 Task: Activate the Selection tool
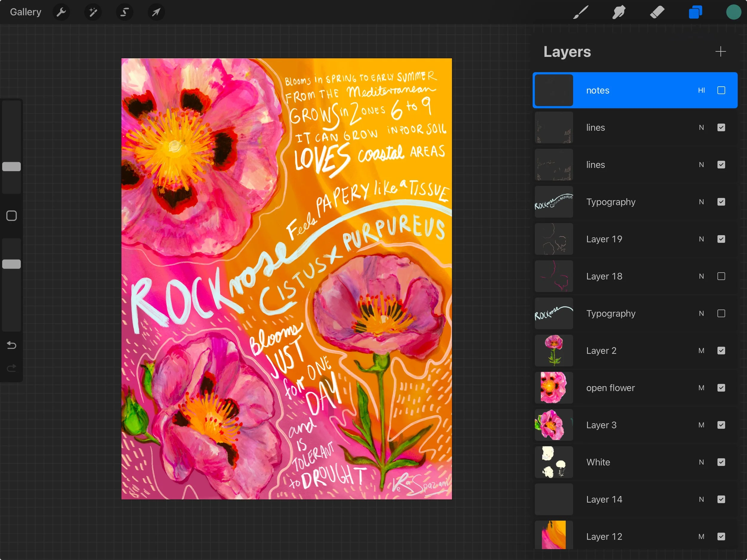[x=125, y=12]
